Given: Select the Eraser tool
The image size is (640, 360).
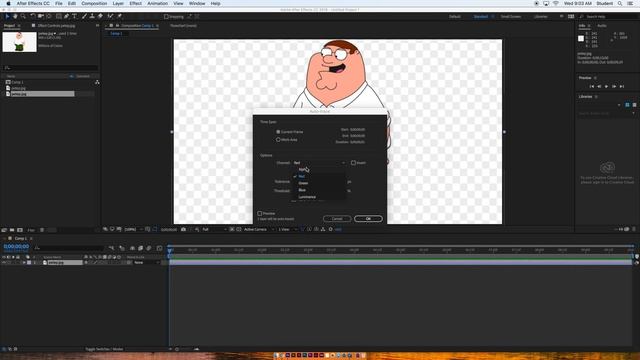Looking at the screenshot, I should point(100,16).
